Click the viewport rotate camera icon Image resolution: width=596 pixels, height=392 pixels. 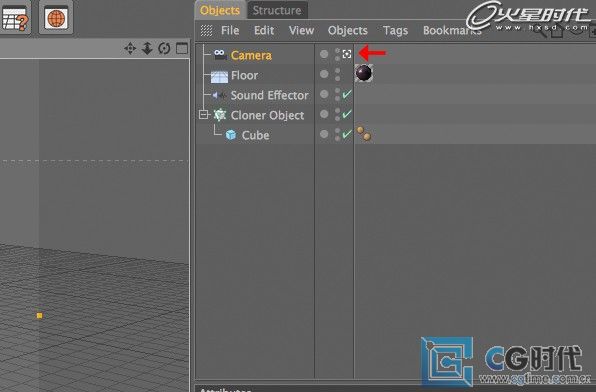pos(164,48)
